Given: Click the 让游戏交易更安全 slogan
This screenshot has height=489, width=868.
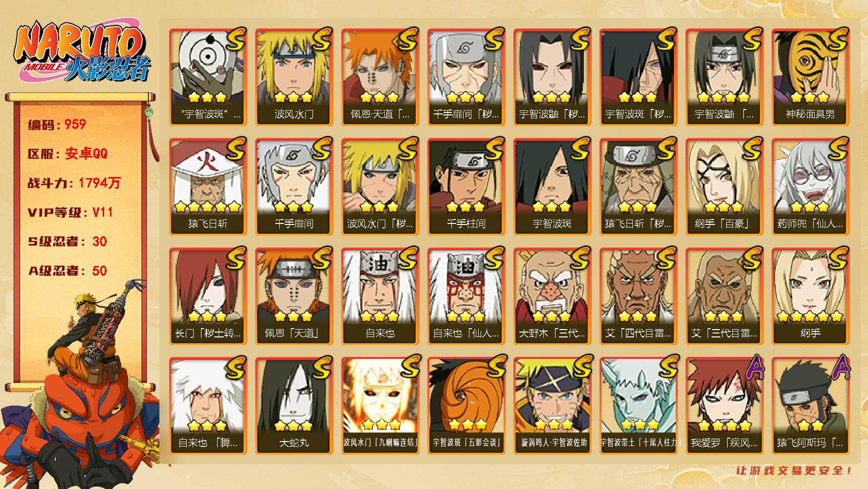Looking at the screenshot, I should (795, 471).
